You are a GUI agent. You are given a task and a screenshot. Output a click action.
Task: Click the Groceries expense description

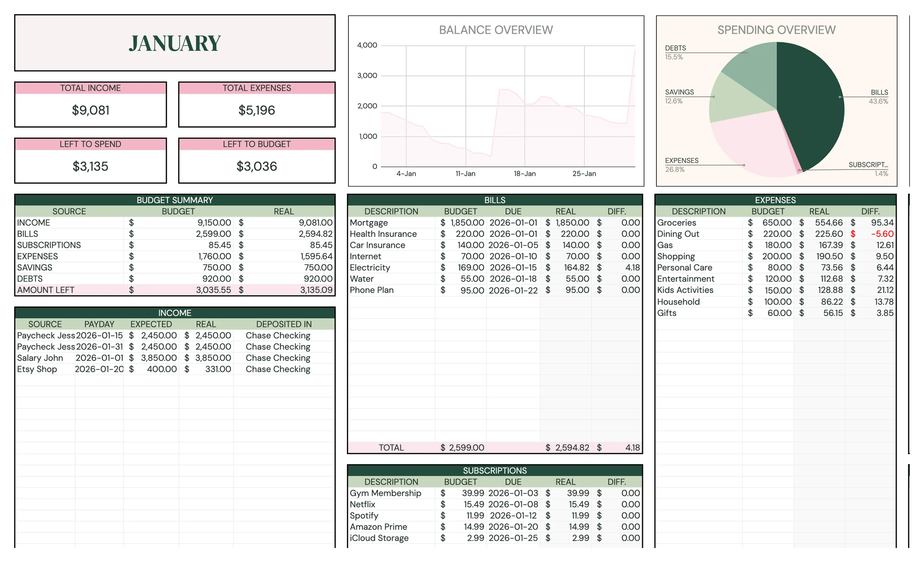click(x=676, y=223)
